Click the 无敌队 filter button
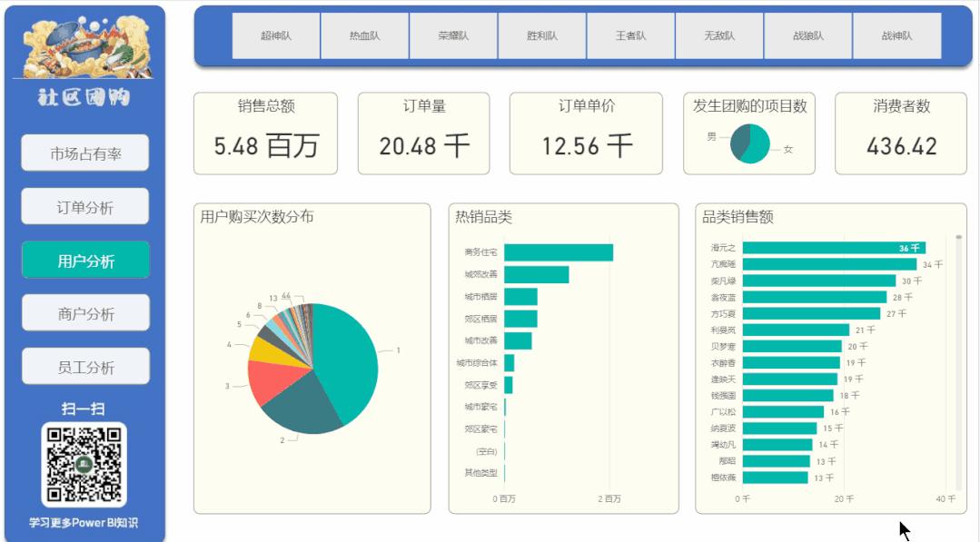980x542 pixels. [x=717, y=35]
